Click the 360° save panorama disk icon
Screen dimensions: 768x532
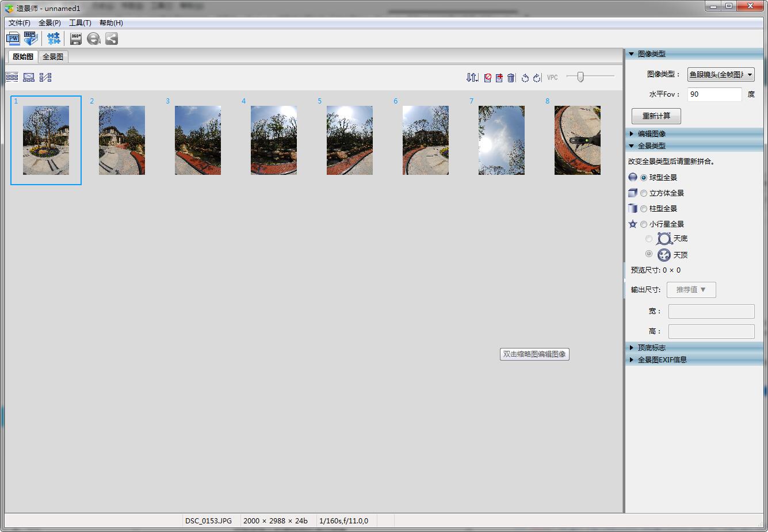coord(75,39)
